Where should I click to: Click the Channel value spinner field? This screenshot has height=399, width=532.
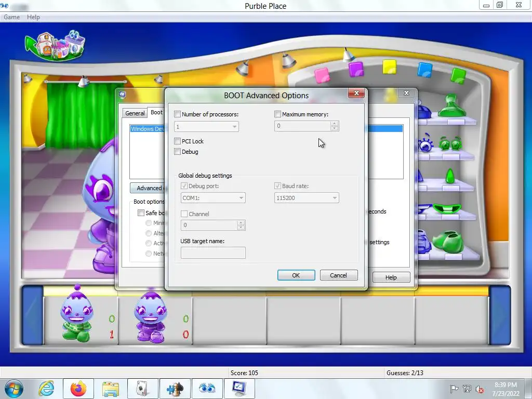pyautogui.click(x=213, y=225)
